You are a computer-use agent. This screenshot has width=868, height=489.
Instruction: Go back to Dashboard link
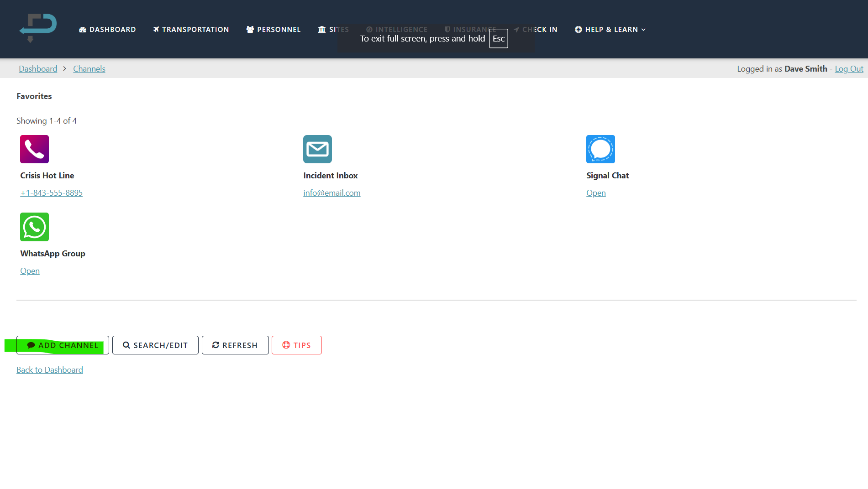[x=50, y=370]
